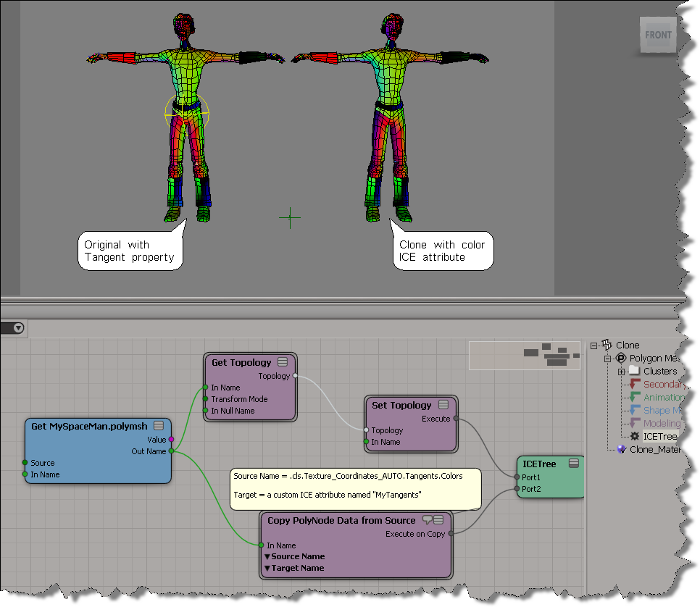Screen dimensions: 700x607
Task: Select the Secondary Shape stack marker
Action: (635, 385)
